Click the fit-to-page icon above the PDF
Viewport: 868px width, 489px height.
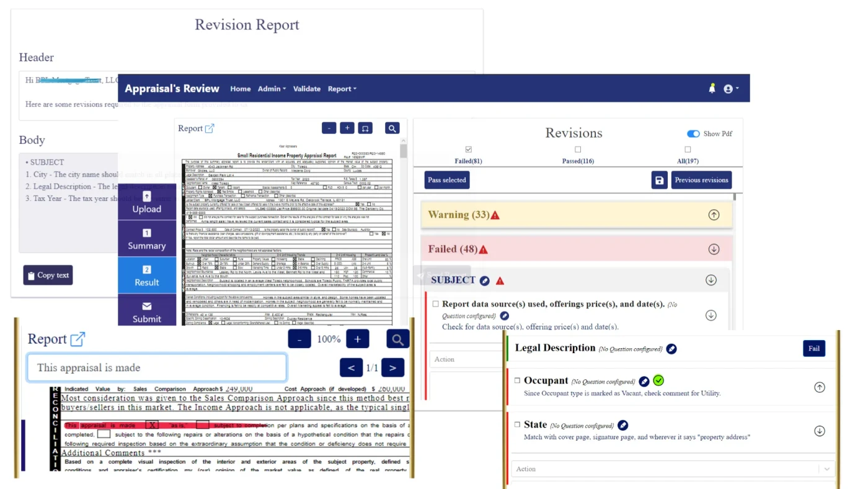pos(365,128)
